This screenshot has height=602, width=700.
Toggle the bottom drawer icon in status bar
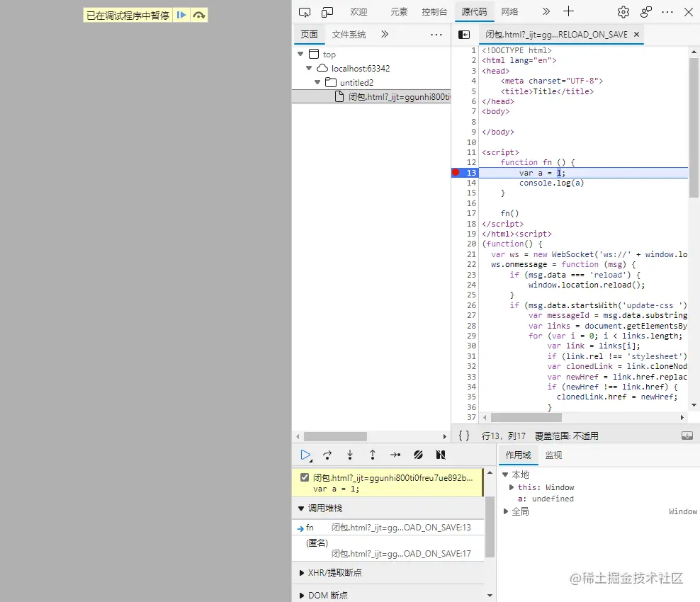click(x=687, y=436)
